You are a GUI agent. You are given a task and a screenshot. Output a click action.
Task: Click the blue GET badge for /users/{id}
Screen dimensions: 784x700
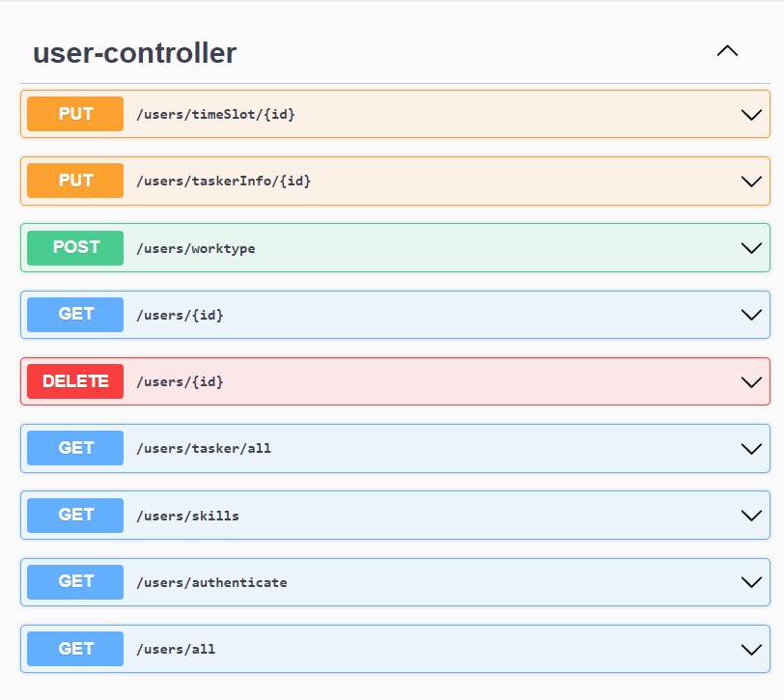(74, 314)
